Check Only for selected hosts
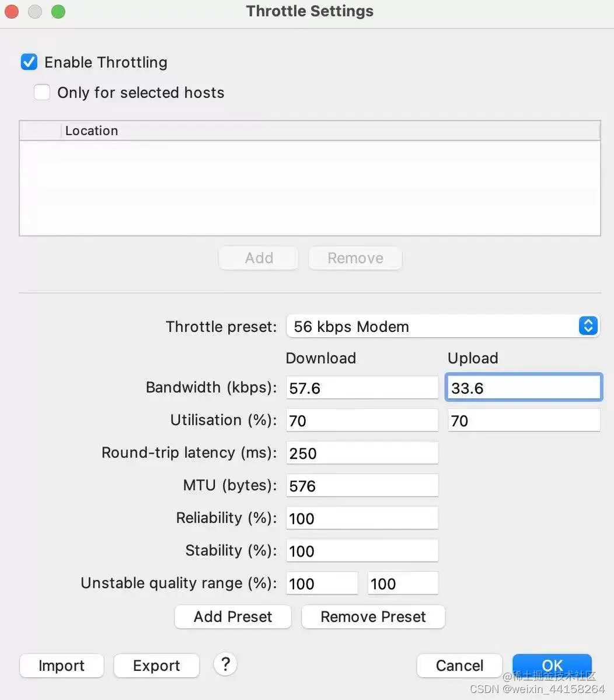 coord(42,92)
